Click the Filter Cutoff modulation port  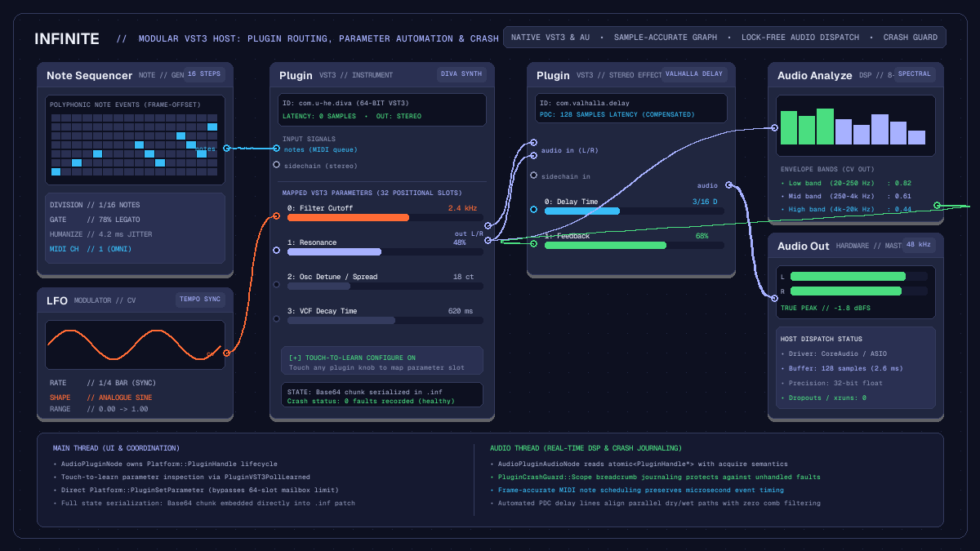pyautogui.click(x=276, y=216)
